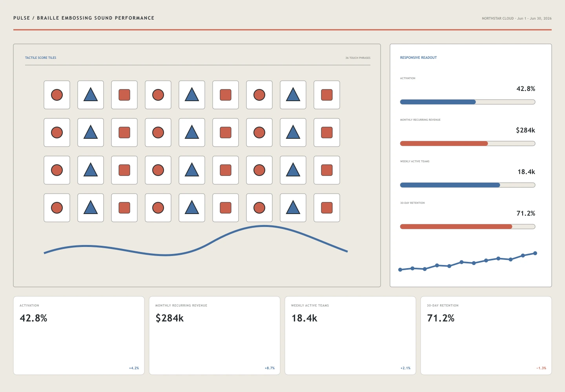Select the first triangle tile in the top row
Image resolution: width=565 pixels, height=392 pixels.
(91, 95)
